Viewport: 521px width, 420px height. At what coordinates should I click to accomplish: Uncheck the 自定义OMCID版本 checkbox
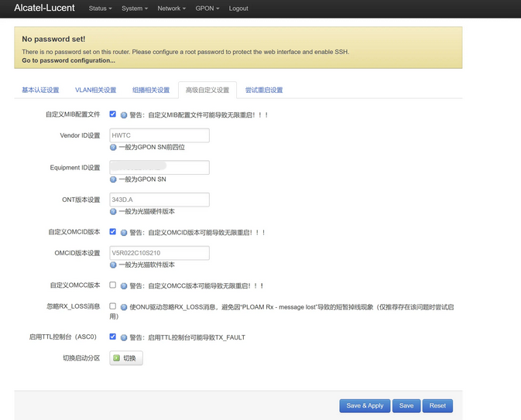(x=113, y=231)
